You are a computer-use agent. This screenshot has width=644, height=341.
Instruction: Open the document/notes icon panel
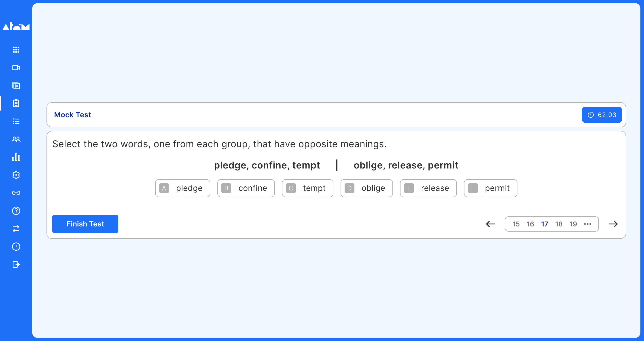16,104
